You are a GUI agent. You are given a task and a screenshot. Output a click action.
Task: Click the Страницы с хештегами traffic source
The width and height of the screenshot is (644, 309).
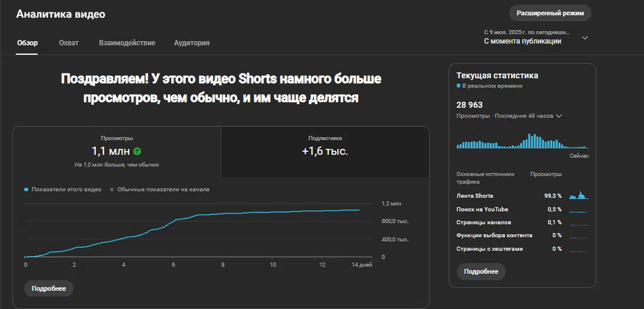pyautogui.click(x=490, y=248)
